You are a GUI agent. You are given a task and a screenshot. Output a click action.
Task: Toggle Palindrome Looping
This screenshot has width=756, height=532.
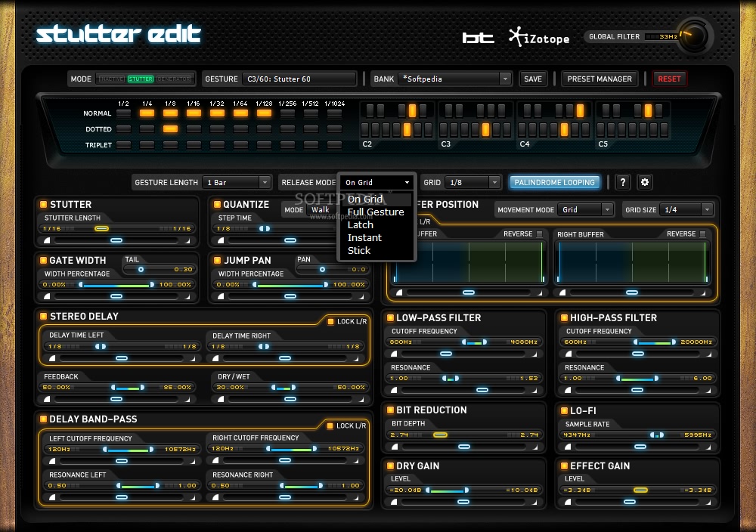tap(554, 182)
